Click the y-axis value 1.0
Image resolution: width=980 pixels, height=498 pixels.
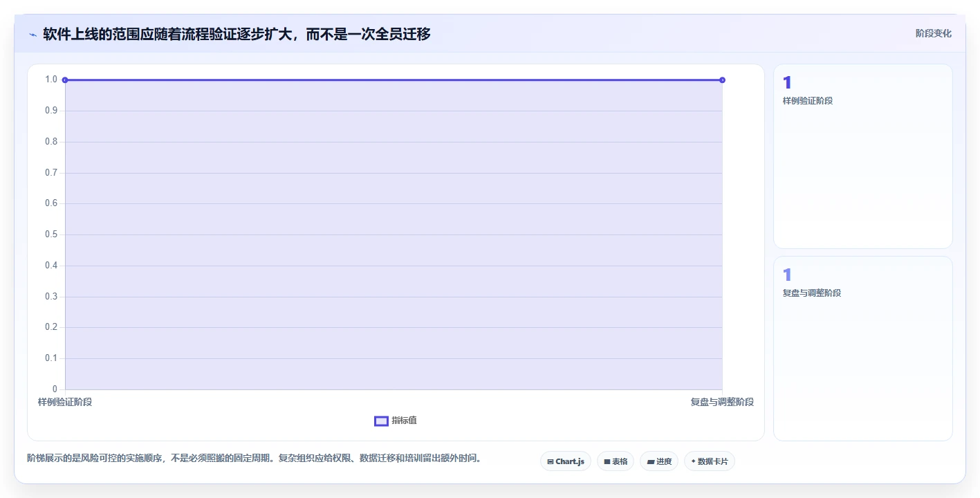51,80
